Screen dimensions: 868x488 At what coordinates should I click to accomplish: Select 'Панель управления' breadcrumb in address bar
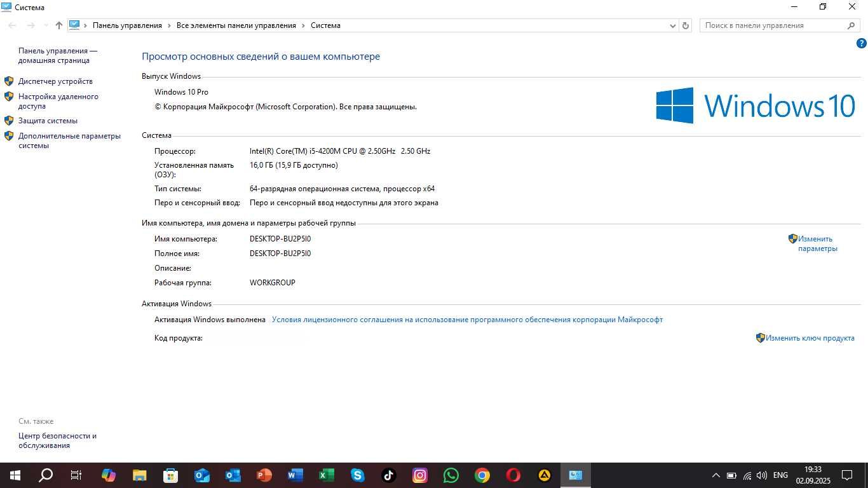tap(127, 25)
